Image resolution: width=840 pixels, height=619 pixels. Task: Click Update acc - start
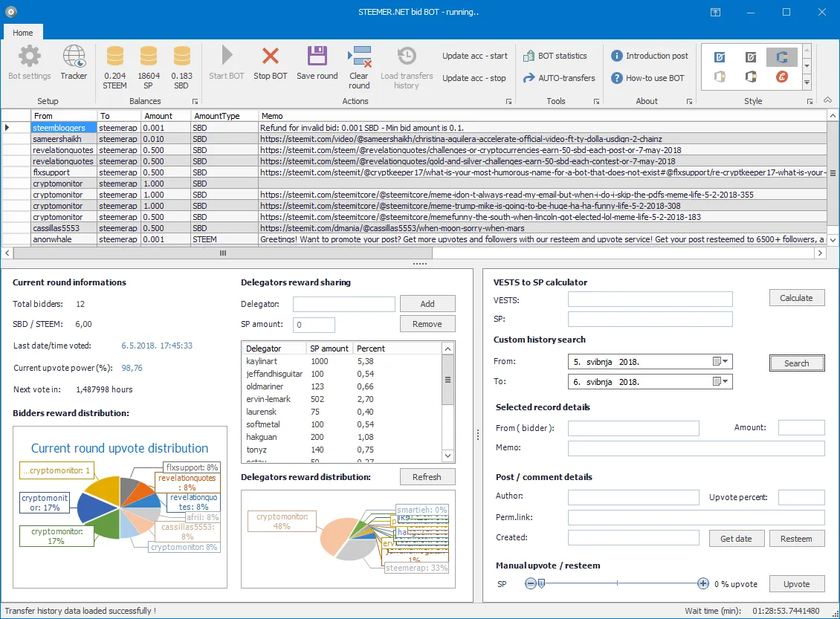475,56
